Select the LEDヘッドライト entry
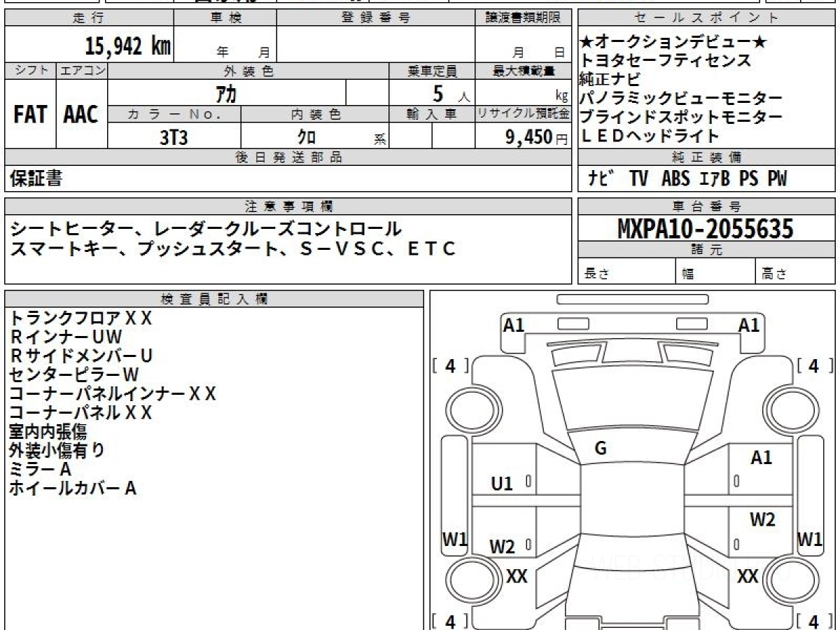Image resolution: width=840 pixels, height=630 pixels. (x=650, y=136)
